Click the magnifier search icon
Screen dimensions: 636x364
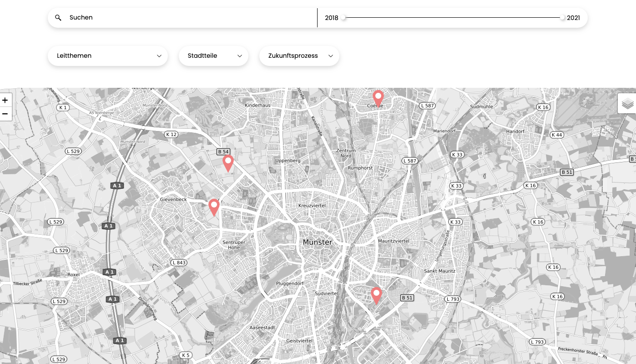pyautogui.click(x=58, y=18)
